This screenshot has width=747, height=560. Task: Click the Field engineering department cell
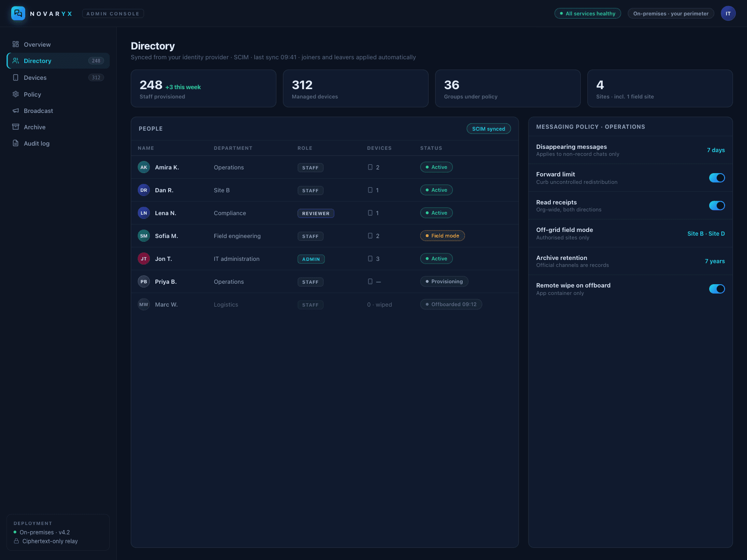tap(237, 236)
